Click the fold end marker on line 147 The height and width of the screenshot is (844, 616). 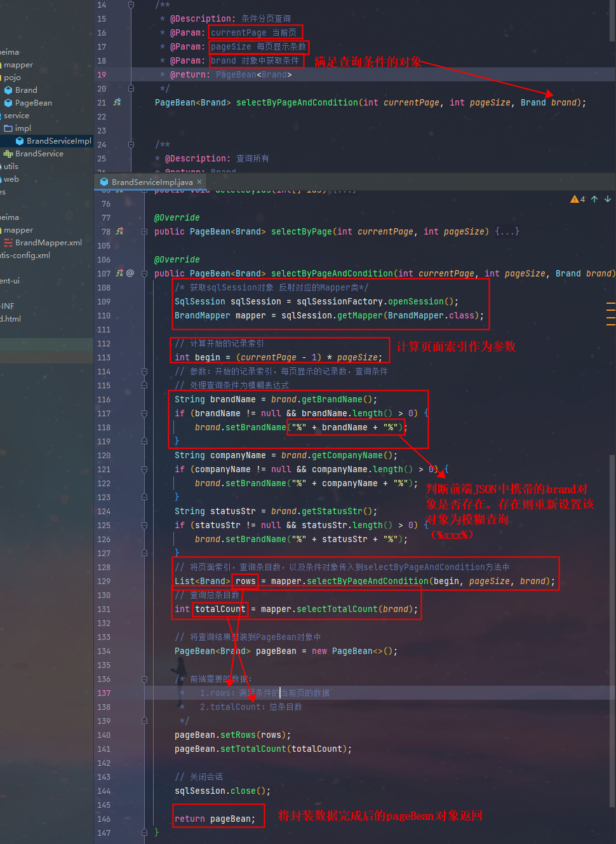144,833
